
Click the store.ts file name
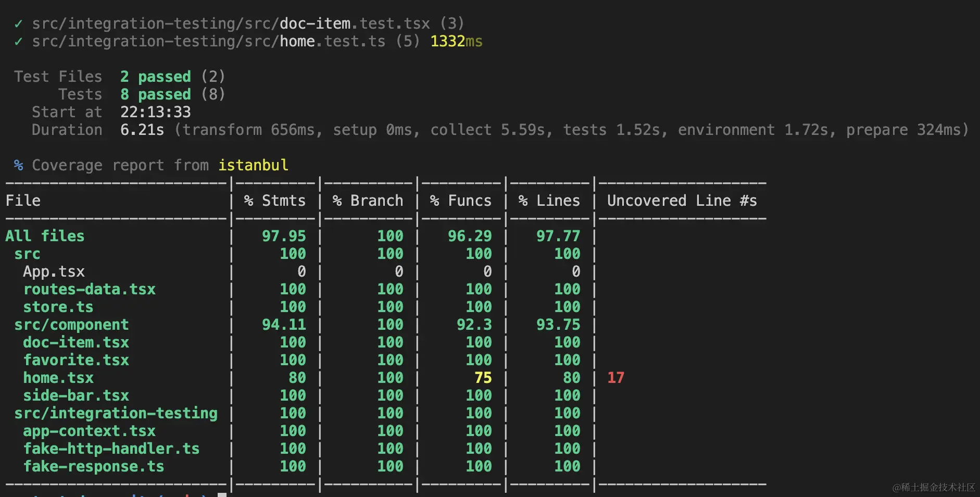[58, 307]
